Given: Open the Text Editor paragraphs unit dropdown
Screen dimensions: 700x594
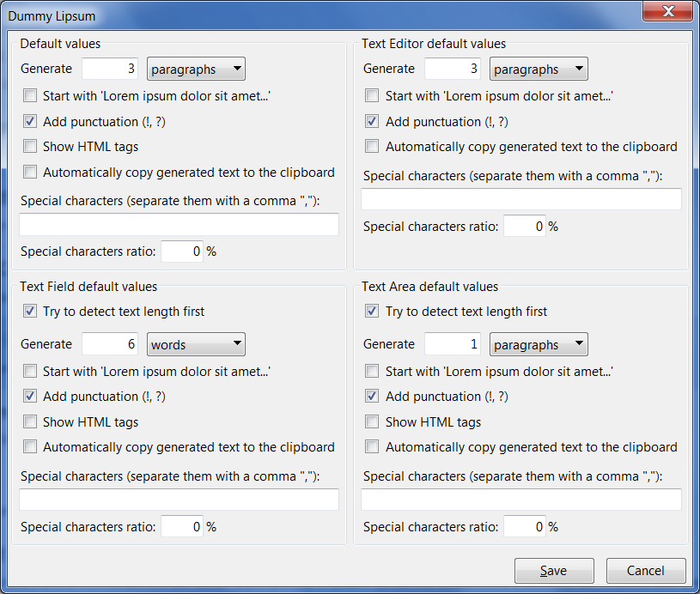Looking at the screenshot, I should click(x=539, y=70).
